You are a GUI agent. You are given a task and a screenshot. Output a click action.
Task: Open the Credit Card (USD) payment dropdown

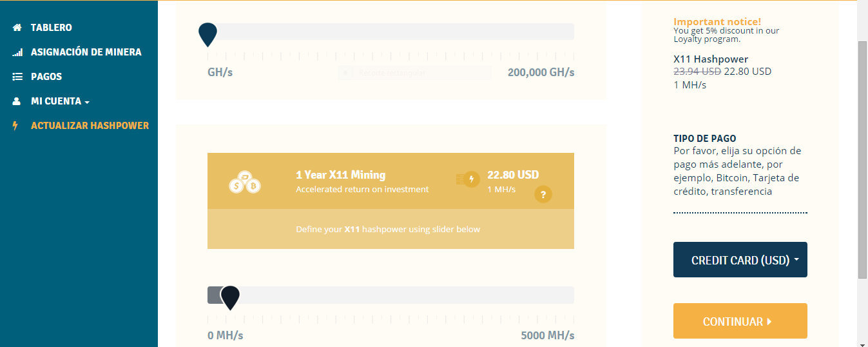pos(740,260)
